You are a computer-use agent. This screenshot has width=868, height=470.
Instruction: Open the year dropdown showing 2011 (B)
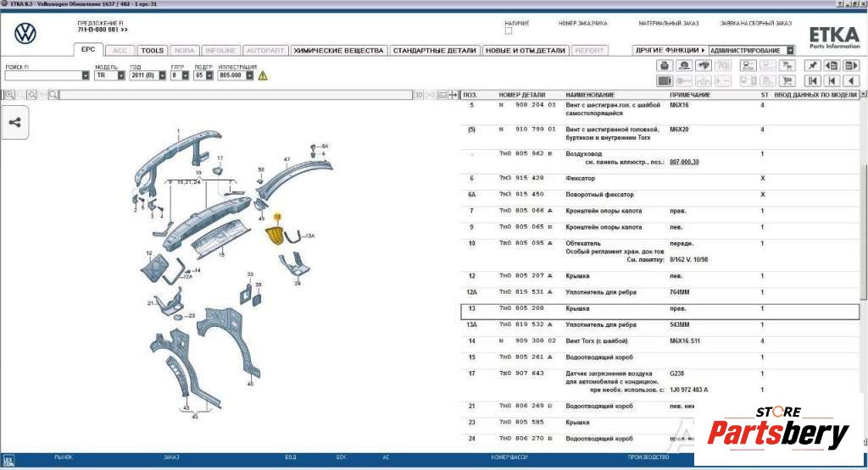[x=163, y=75]
